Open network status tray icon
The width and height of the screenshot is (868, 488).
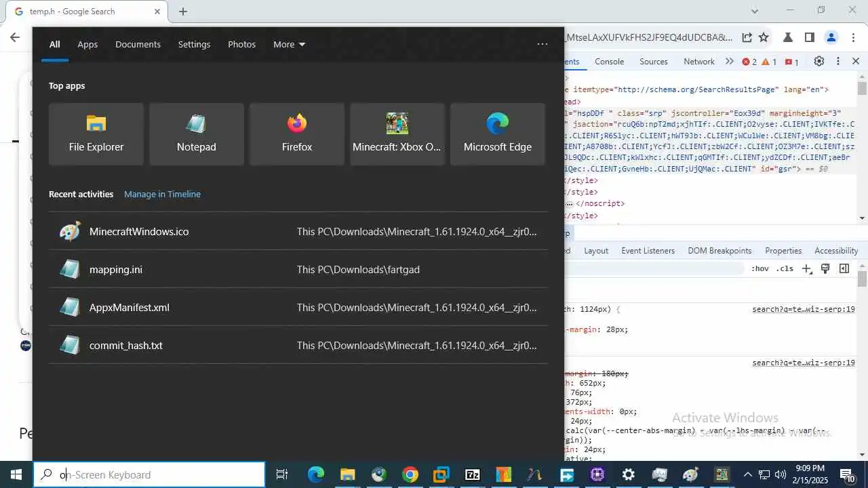pyautogui.click(x=764, y=474)
